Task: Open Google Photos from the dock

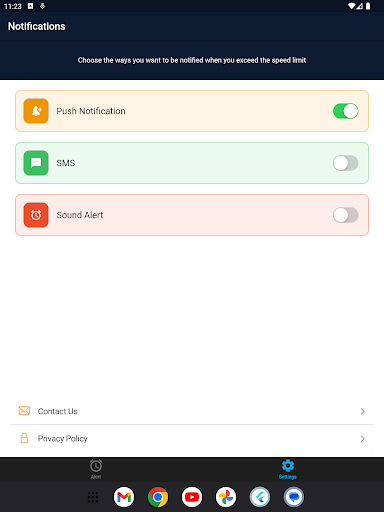Action: click(x=226, y=497)
